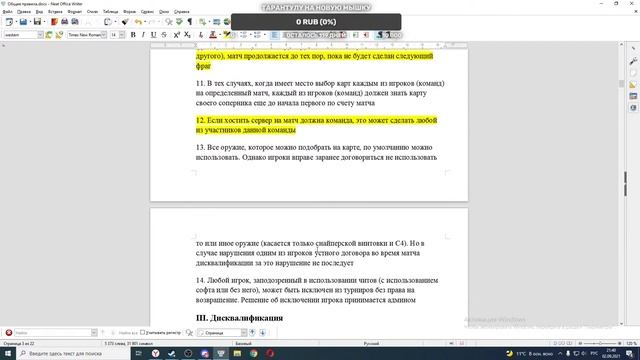Click the sidebar Navigator compass icon
The height and width of the screenshot is (360, 640).
(x=633, y=108)
